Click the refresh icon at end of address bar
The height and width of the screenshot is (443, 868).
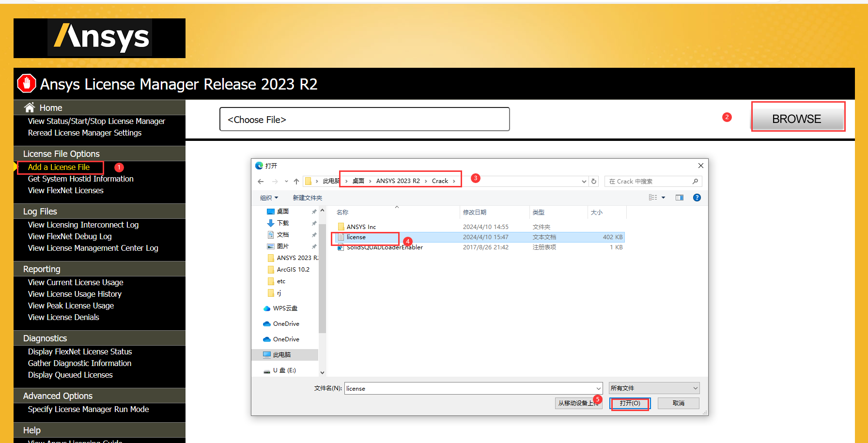click(594, 181)
